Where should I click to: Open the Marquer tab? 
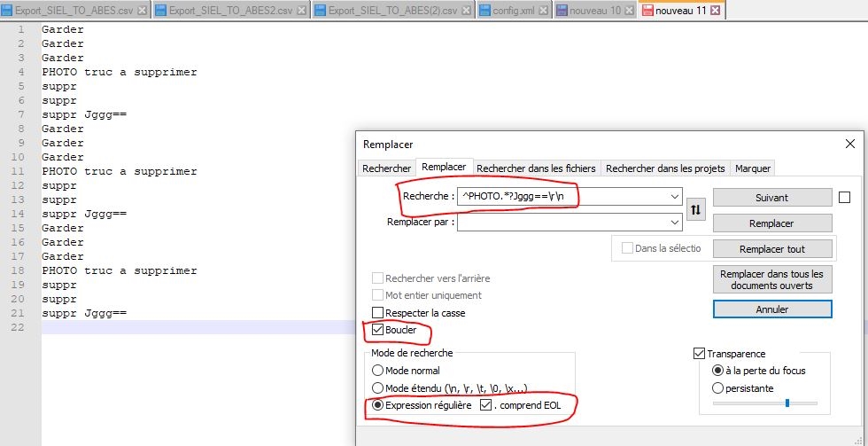752,168
